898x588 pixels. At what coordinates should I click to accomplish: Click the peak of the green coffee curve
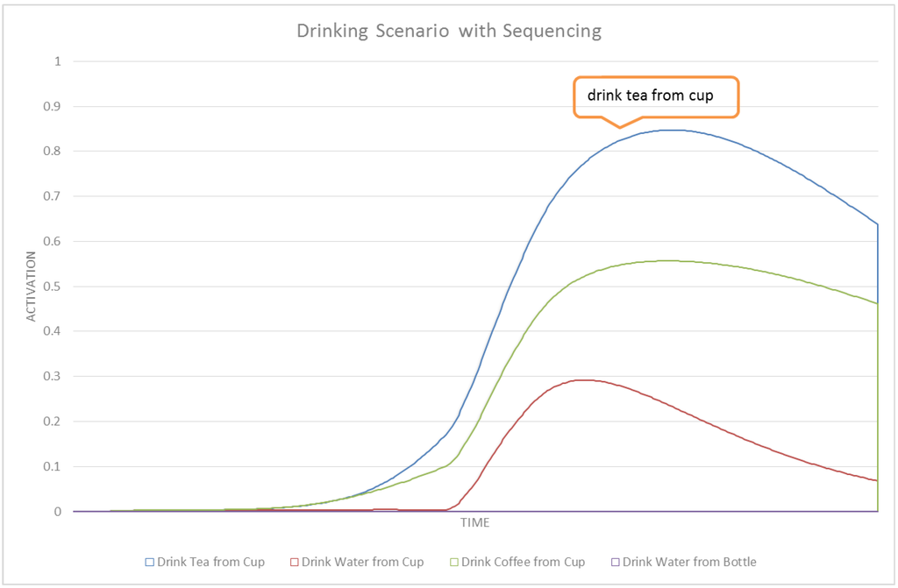tap(668, 260)
